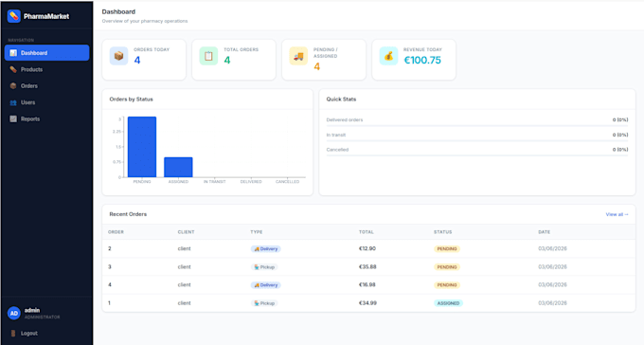The image size is (644, 345).
Task: Click the Dashboard chart icon in sidebar
Action: pos(13,53)
